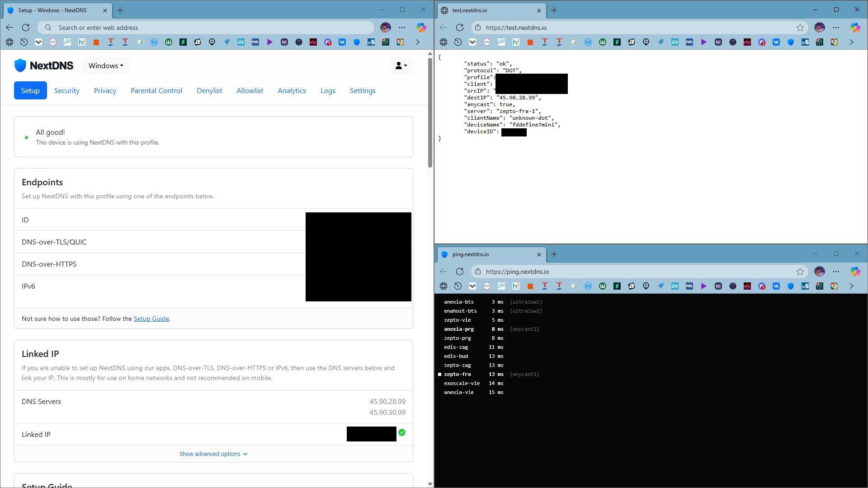Add test.nextdns.io to favorites with the star
This screenshot has height=488, width=868.
800,28
